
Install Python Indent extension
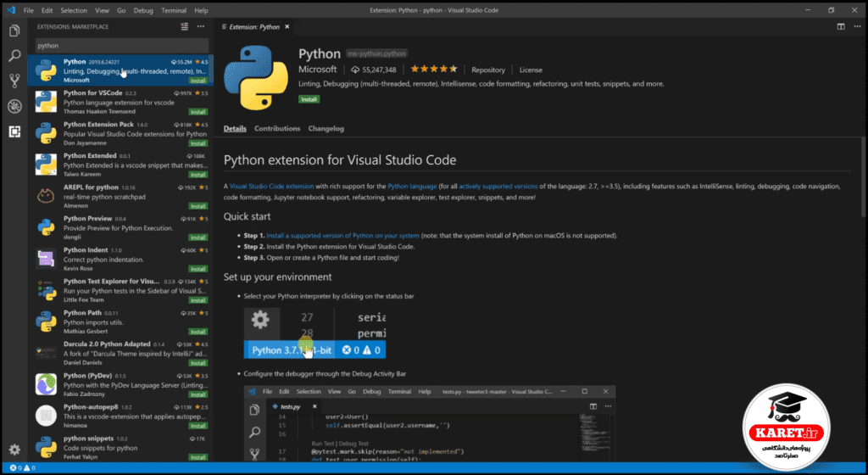[198, 269]
